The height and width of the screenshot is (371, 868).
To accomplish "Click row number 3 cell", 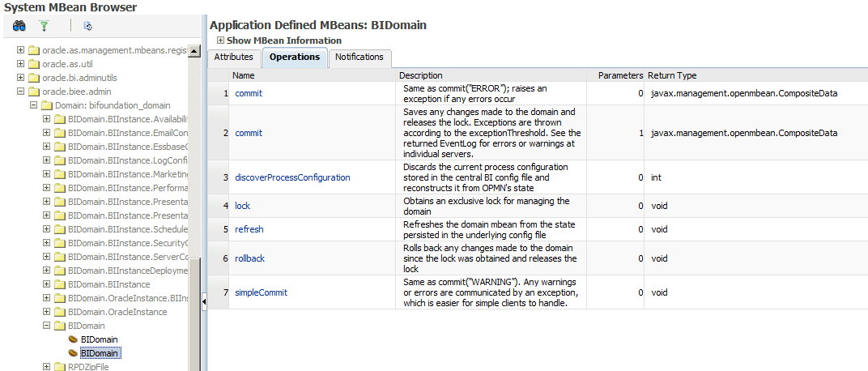I will point(219,177).
